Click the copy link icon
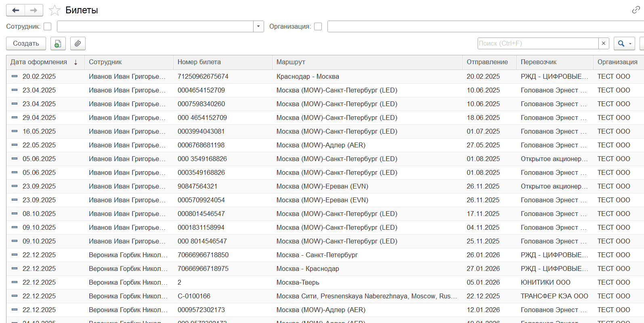 (x=636, y=10)
